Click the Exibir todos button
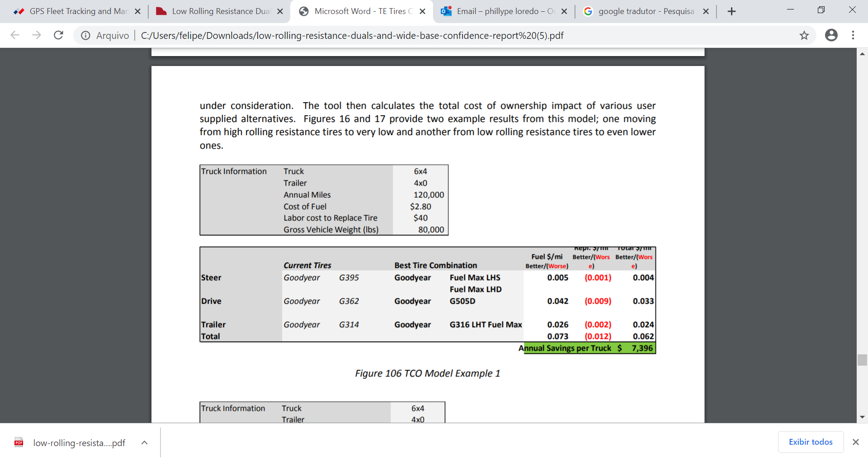 click(810, 442)
